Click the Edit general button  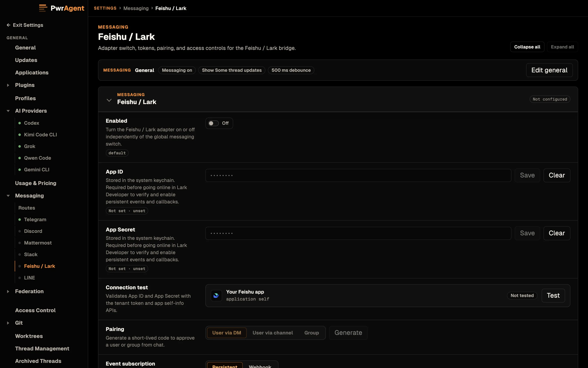[549, 70]
